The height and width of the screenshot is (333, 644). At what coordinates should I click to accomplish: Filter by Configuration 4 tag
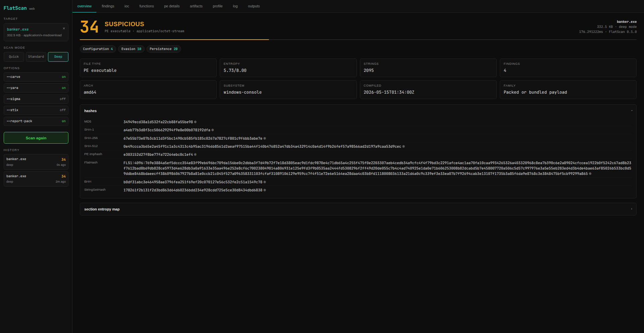pyautogui.click(x=98, y=49)
